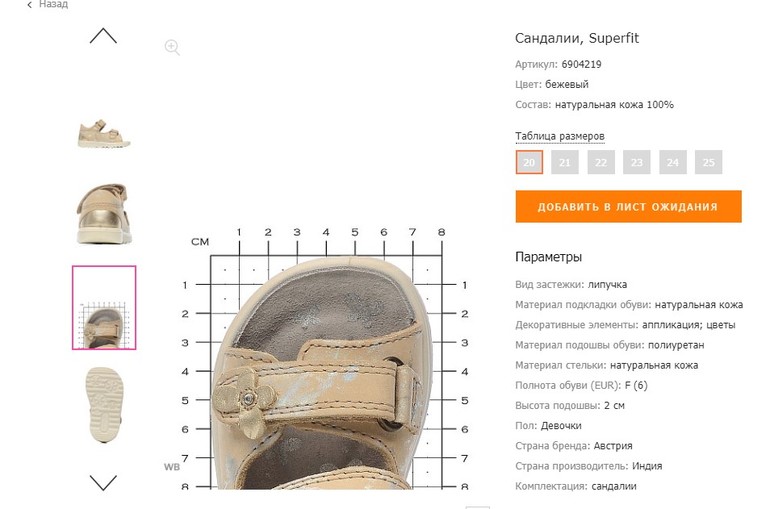Screen dimensions: 770x509
Task: Show the front-view sandal thumbnail
Action: point(104,211)
